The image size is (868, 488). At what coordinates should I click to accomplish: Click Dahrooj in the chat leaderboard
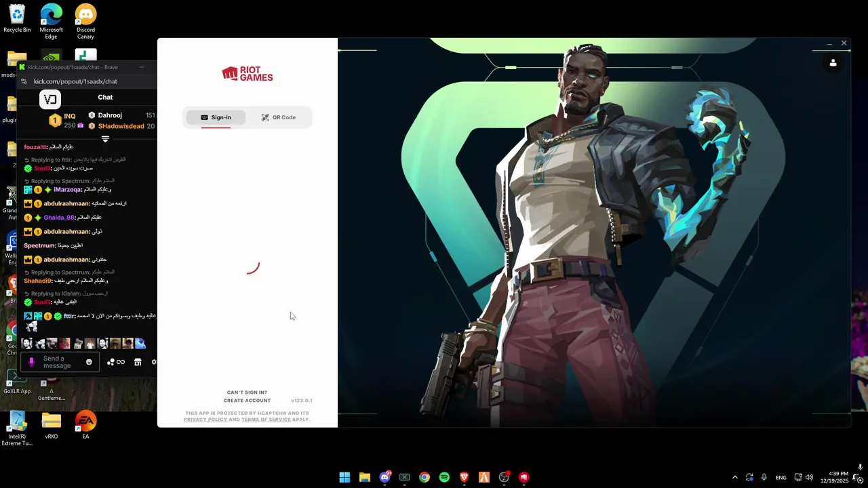pyautogui.click(x=110, y=115)
